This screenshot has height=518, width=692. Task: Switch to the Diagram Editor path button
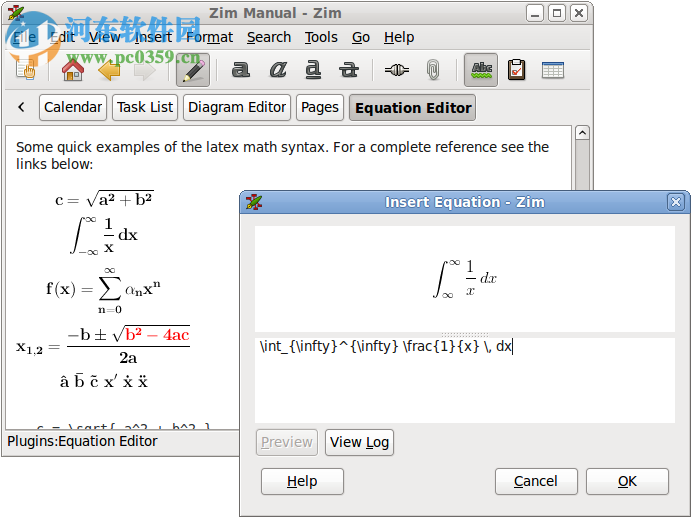pos(237,107)
